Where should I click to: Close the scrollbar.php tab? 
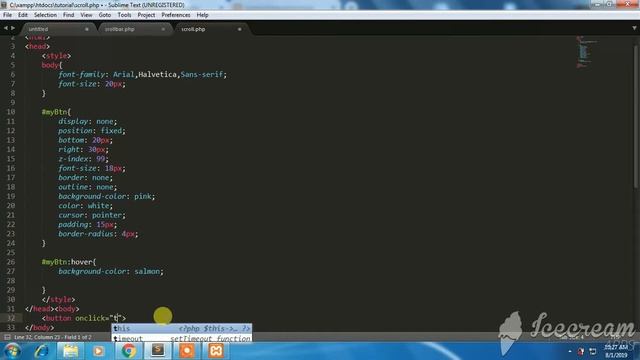[x=163, y=29]
